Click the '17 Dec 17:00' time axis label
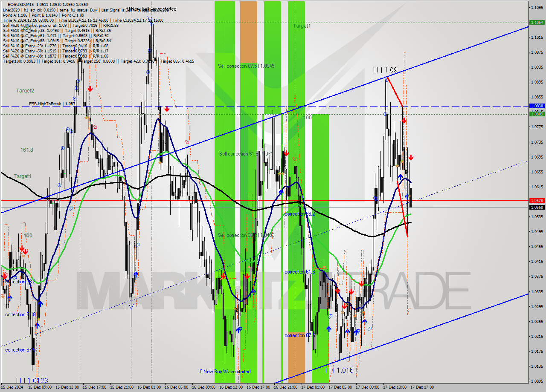 (x=422, y=387)
